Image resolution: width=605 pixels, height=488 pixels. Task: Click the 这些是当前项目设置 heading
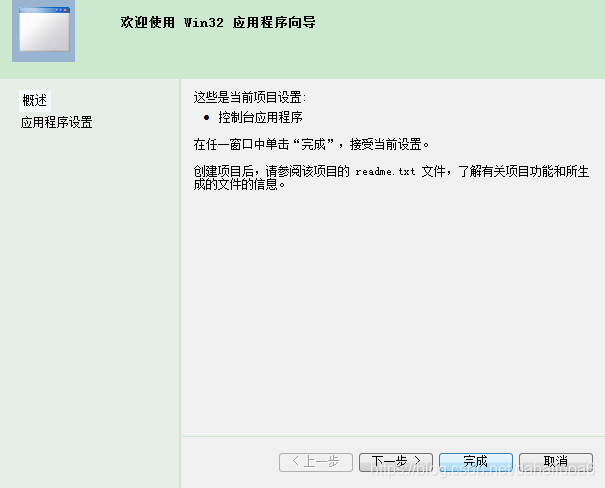click(249, 97)
